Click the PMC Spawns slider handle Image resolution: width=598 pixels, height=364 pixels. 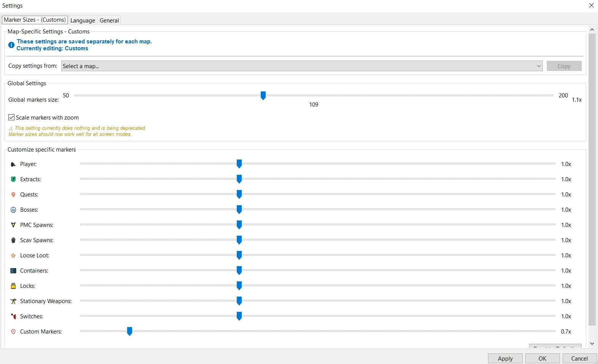(239, 225)
